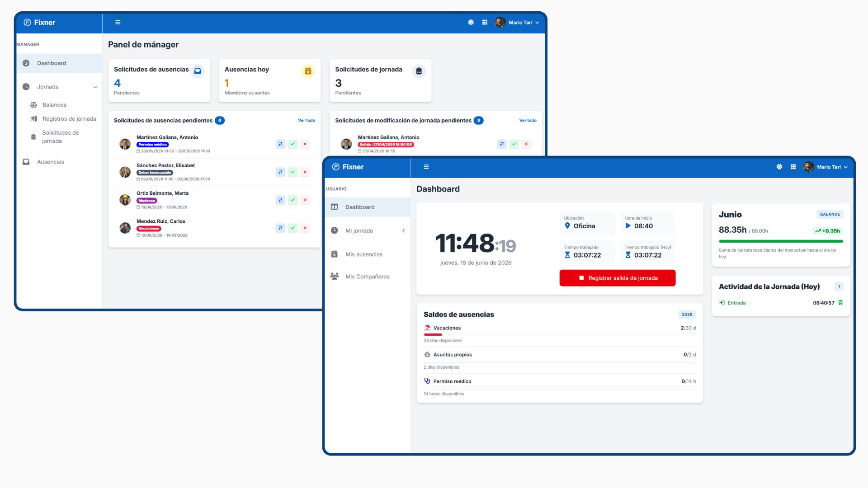868x488 pixels.
Task: Click Ortiz Belmonte, Marta avatar photo
Action: tap(125, 200)
